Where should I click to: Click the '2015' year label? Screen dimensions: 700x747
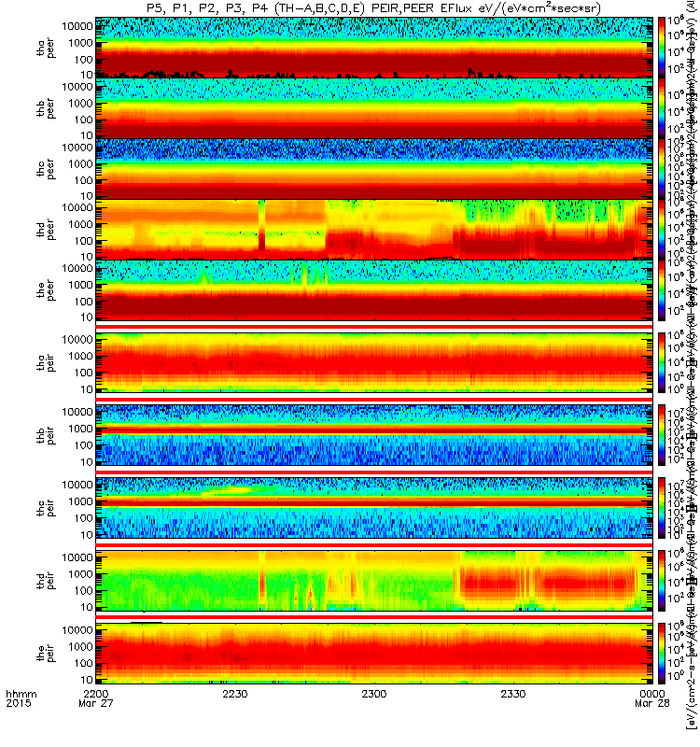coord(19,703)
